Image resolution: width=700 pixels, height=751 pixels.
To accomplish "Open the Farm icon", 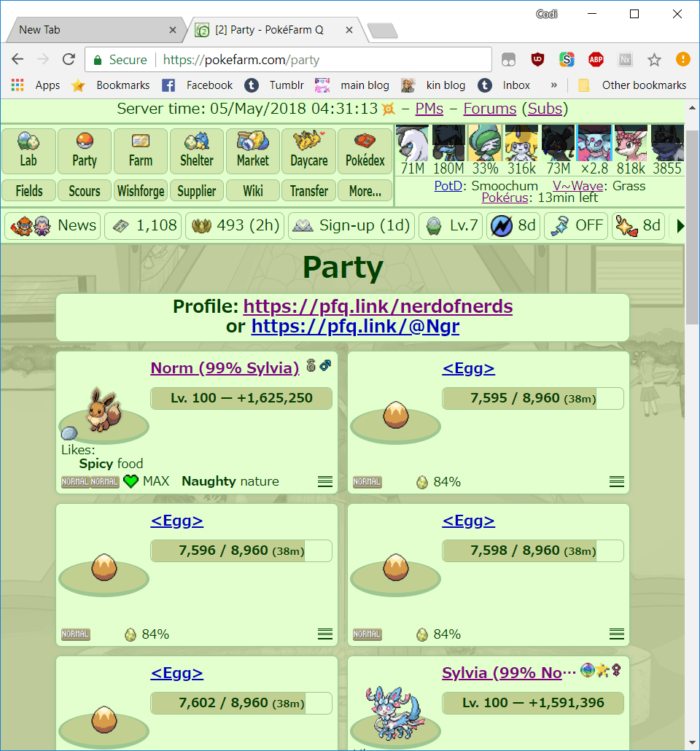I will 140,151.
